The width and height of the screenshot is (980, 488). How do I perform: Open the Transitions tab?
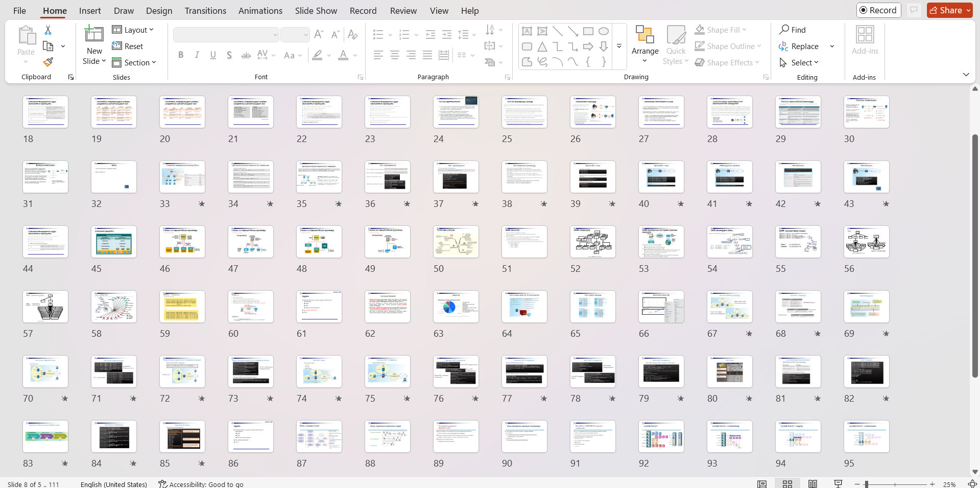(205, 11)
